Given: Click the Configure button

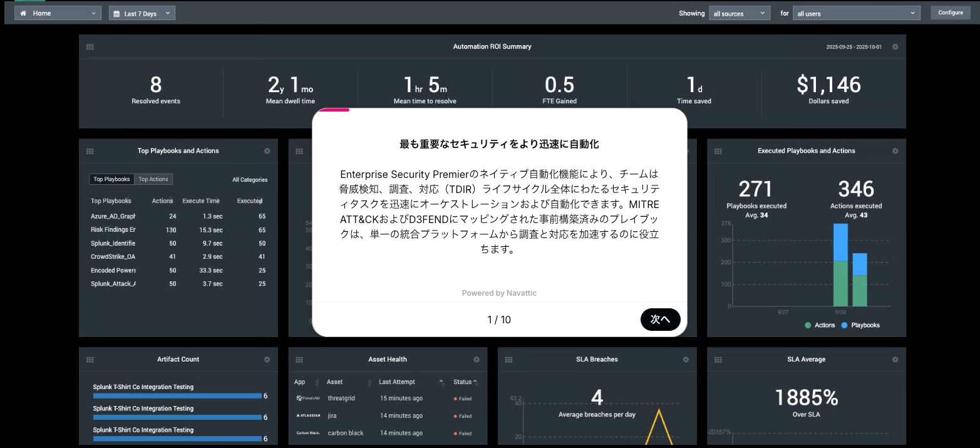Looking at the screenshot, I should pyautogui.click(x=950, y=13).
